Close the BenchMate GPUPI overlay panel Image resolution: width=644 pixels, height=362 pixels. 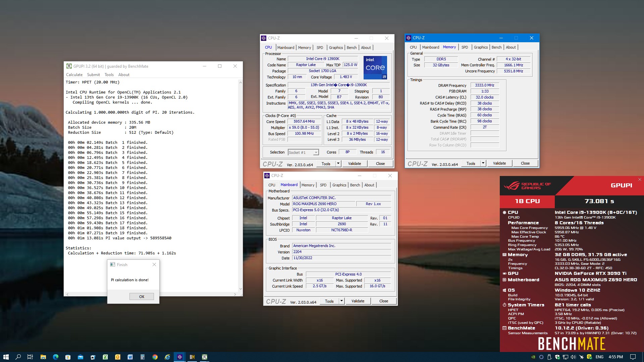(640, 180)
